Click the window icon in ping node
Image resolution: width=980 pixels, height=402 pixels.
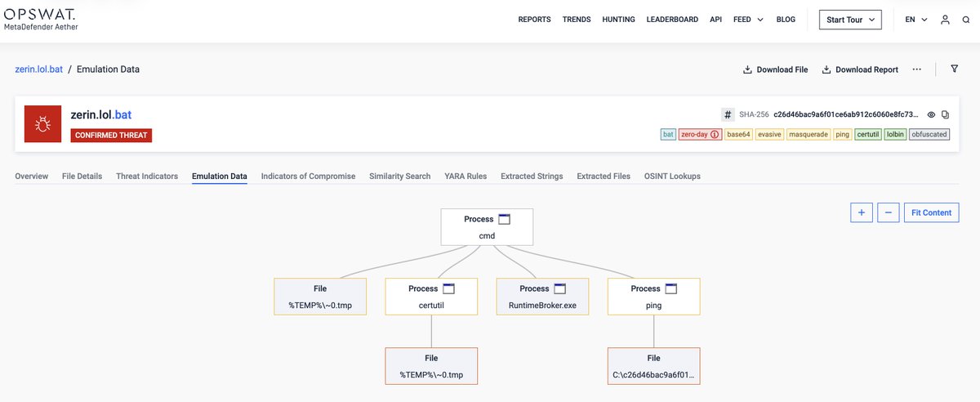tap(671, 288)
